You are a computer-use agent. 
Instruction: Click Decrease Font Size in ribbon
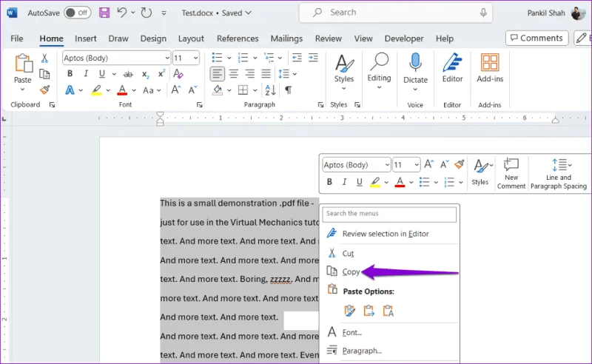click(x=192, y=90)
